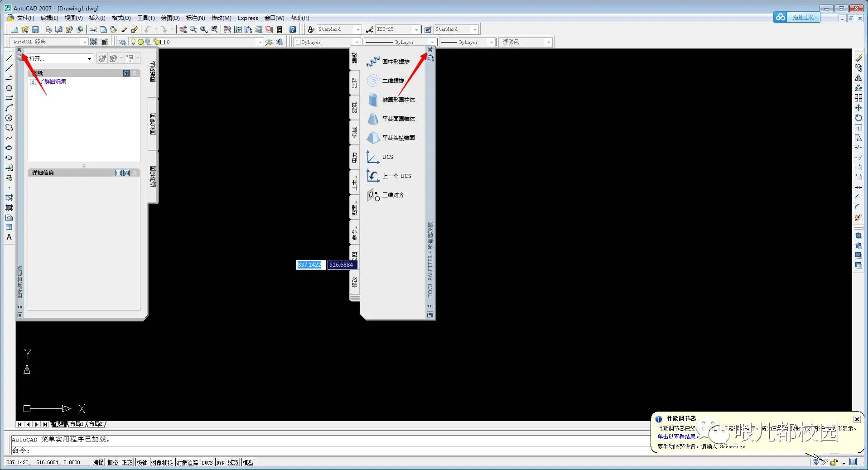Screen dimensions: 868x470
Task: Open the 了解图纸集 link
Action: 53,82
